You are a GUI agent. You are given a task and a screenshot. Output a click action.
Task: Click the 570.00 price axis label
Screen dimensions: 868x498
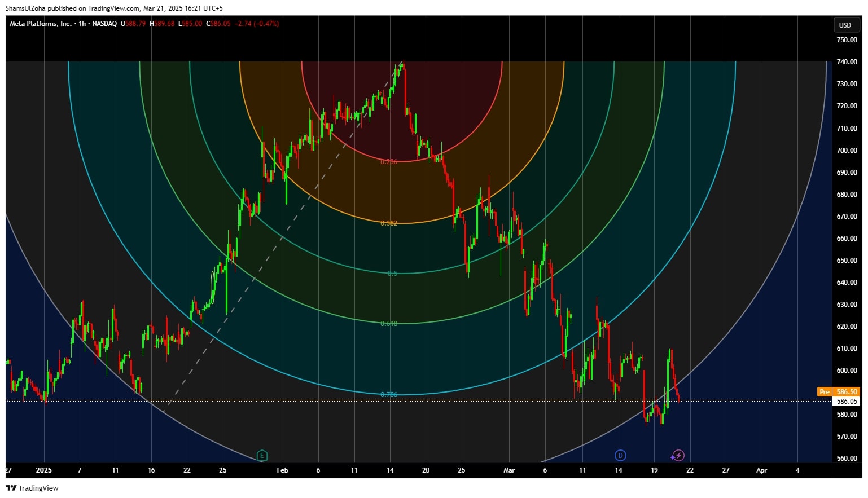847,437
